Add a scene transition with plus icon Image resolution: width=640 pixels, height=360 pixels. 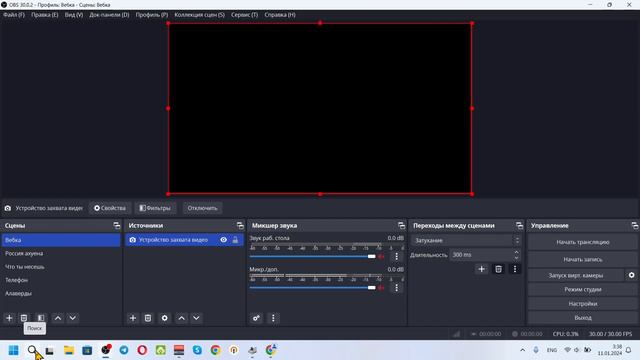[482, 269]
